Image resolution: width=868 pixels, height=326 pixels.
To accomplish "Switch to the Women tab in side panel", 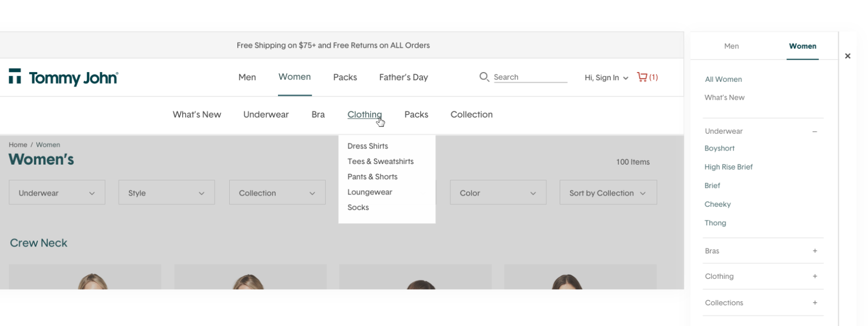I will [x=802, y=46].
